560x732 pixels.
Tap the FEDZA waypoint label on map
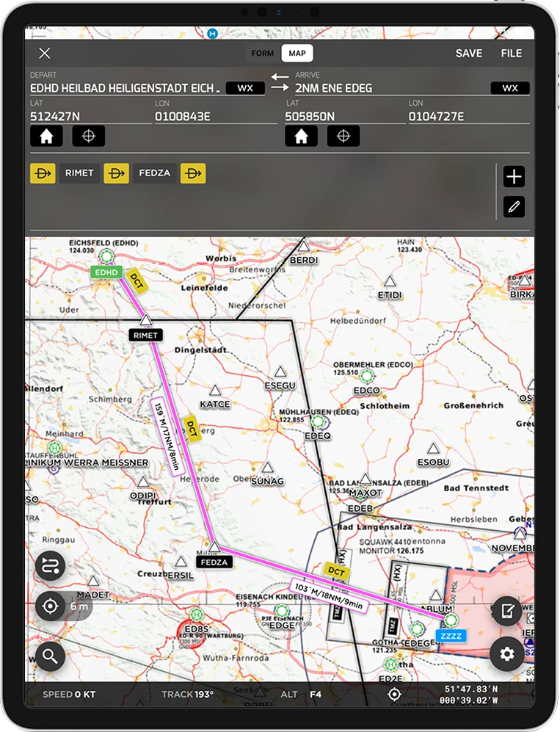(x=214, y=562)
